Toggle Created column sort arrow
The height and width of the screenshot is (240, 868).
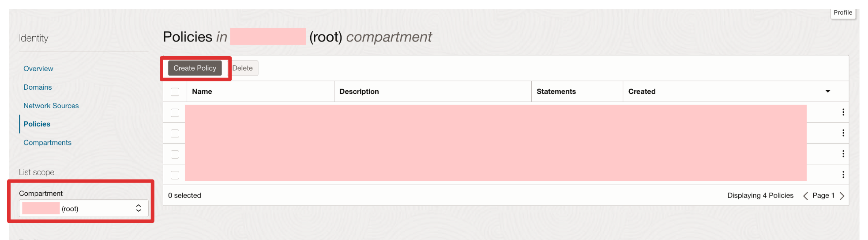click(x=828, y=91)
